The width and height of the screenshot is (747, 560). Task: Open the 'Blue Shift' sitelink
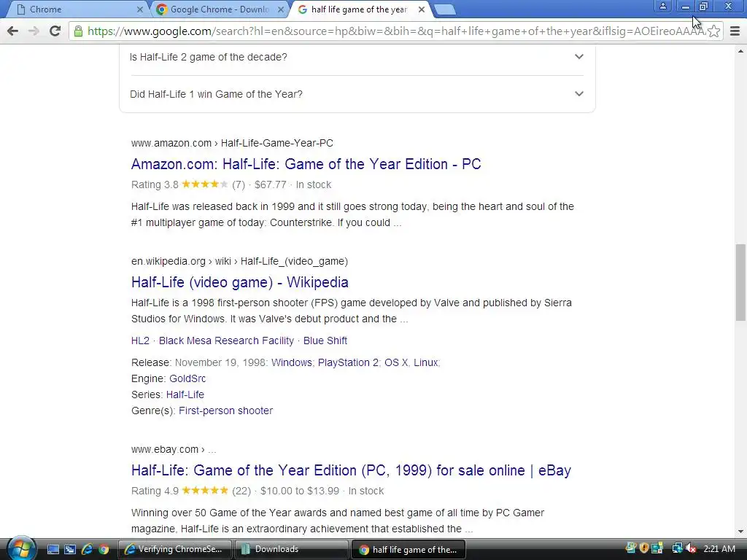click(x=325, y=341)
